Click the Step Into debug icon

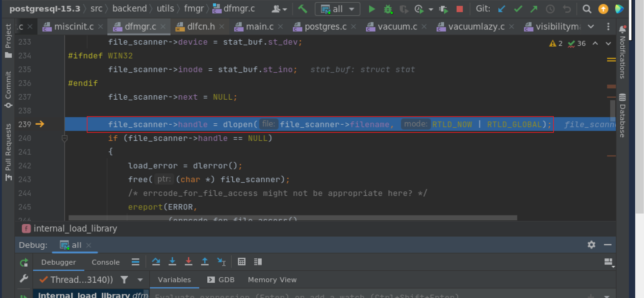tap(172, 262)
